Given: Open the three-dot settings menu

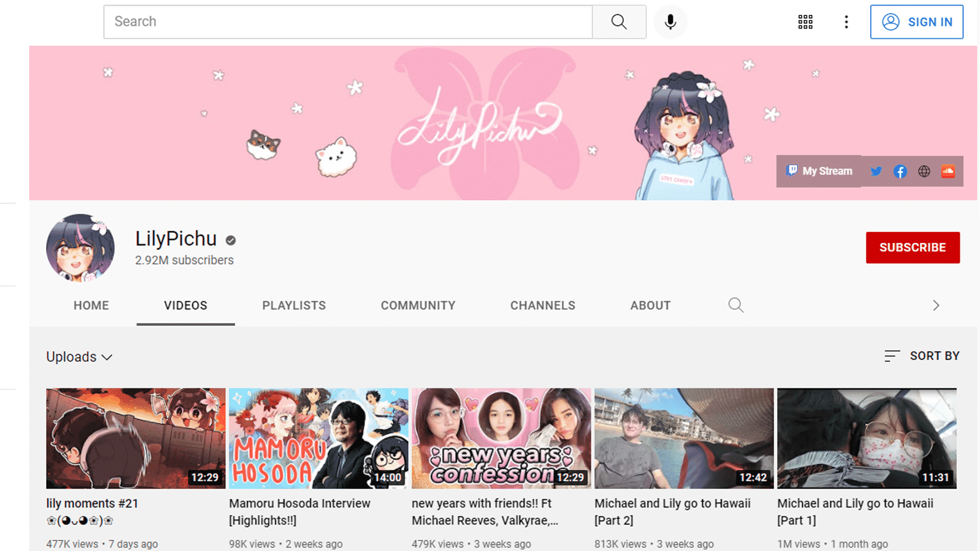Looking at the screenshot, I should (846, 22).
